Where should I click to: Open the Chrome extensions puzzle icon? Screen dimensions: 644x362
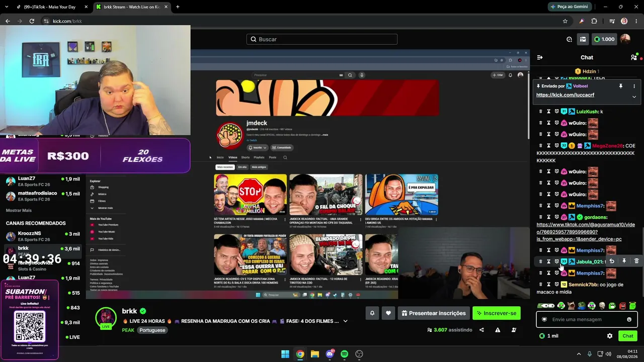click(594, 21)
